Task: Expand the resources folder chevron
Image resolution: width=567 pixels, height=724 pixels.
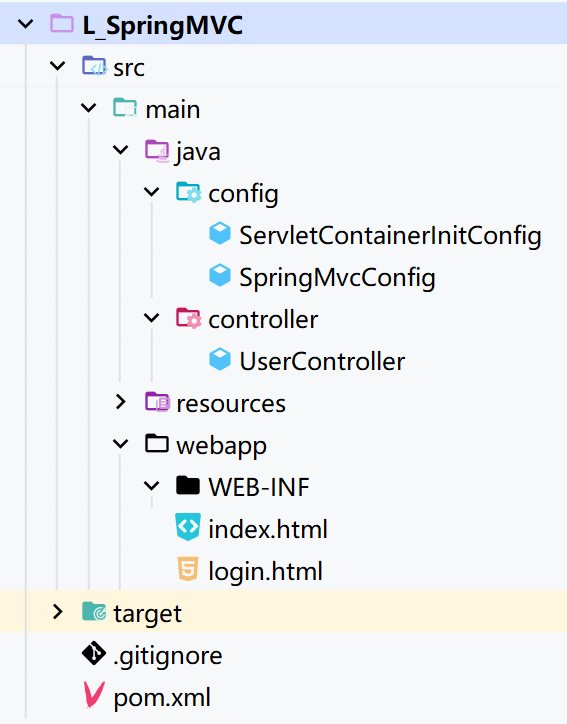Action: pyautogui.click(x=121, y=402)
